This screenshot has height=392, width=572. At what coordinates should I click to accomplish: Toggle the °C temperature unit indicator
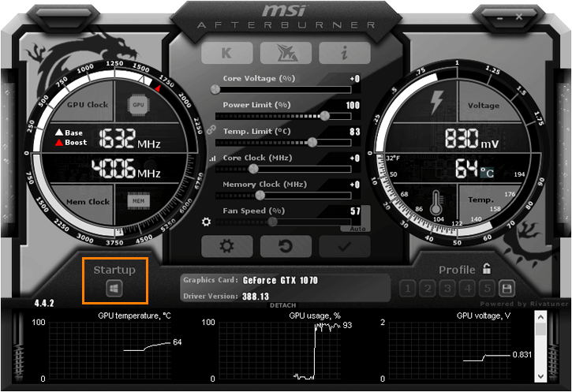point(487,173)
